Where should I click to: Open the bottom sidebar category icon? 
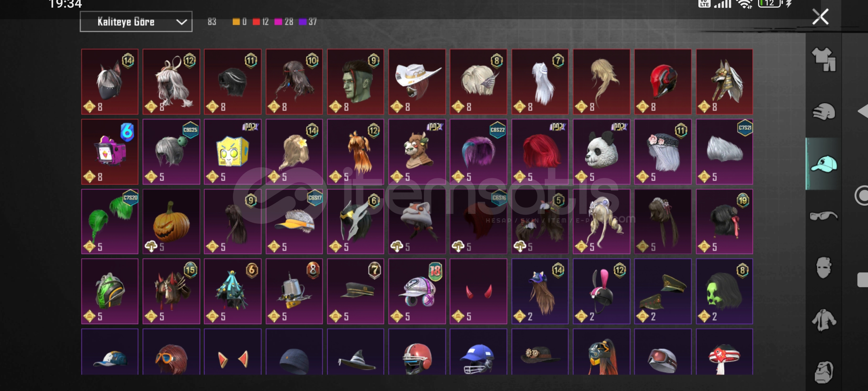click(x=824, y=372)
